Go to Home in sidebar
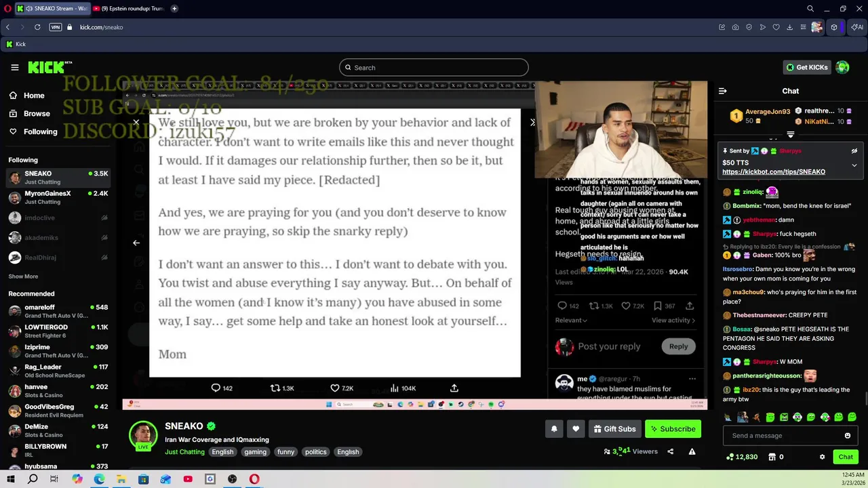 [x=26, y=96]
